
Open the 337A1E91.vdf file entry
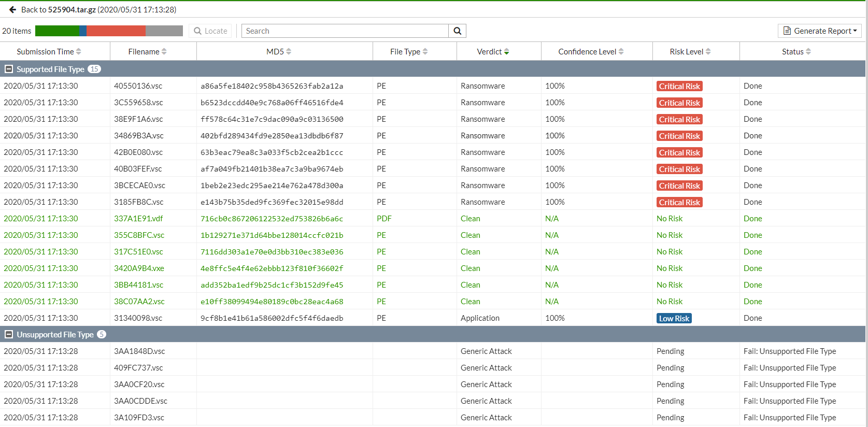[138, 219]
